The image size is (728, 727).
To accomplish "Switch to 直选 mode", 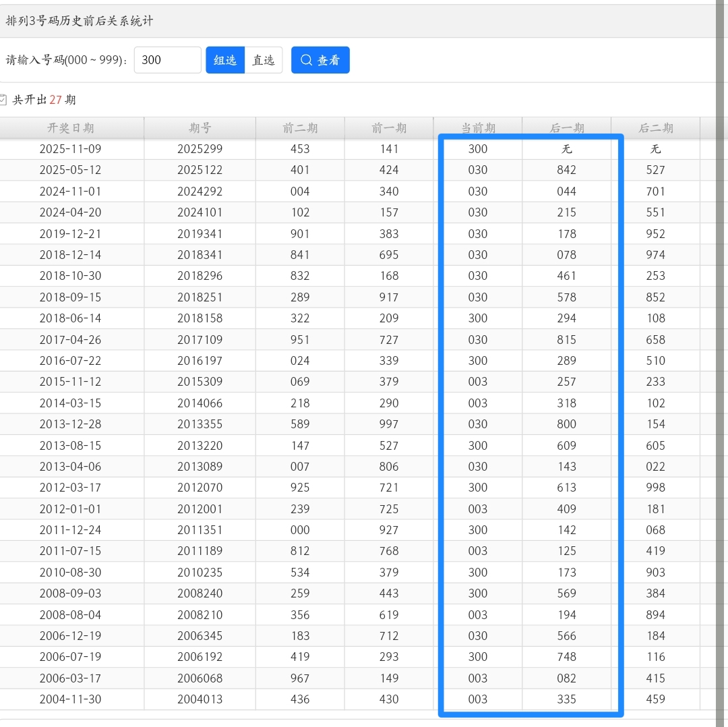I will click(x=263, y=60).
